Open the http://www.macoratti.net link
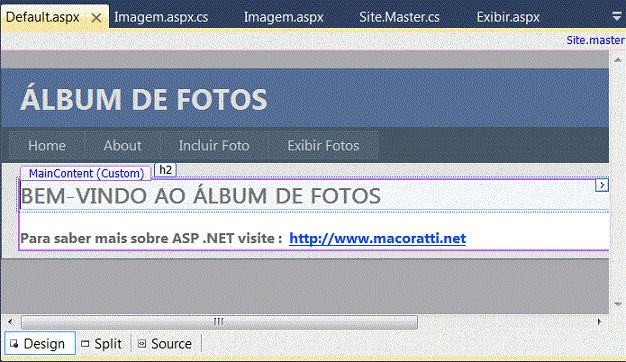 point(377,238)
